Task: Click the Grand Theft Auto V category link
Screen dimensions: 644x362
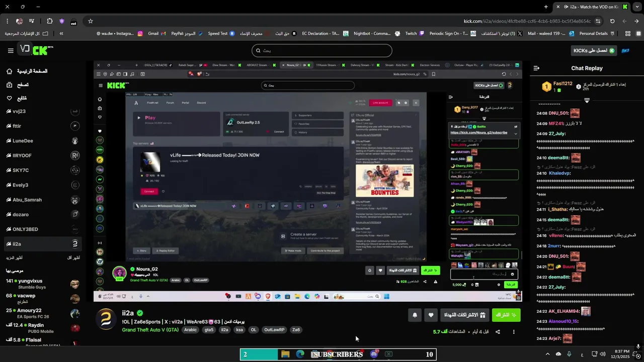Action: [150, 330]
